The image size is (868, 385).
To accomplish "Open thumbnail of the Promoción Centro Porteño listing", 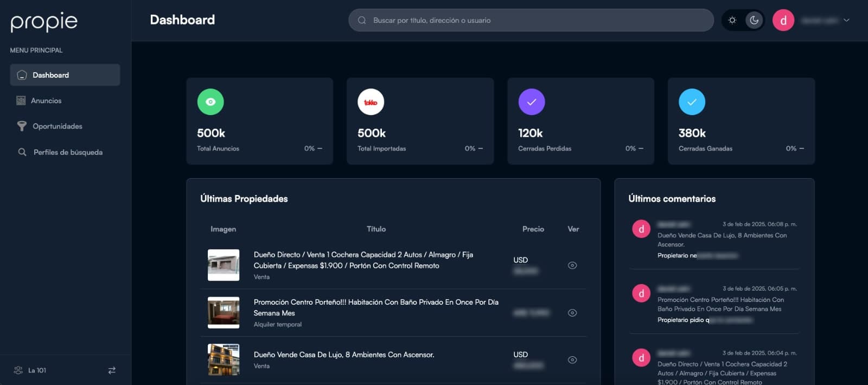I will tap(224, 312).
